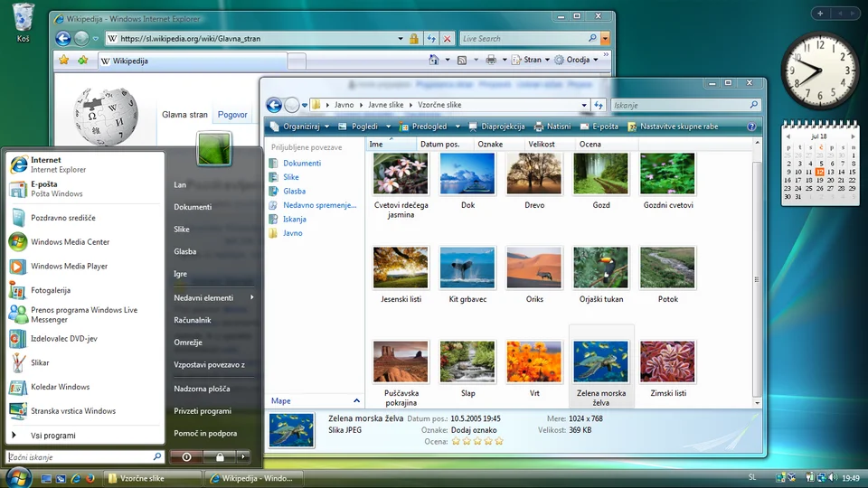The image size is (868, 488).
Task: Sort by Velikost column header
Action: click(549, 144)
